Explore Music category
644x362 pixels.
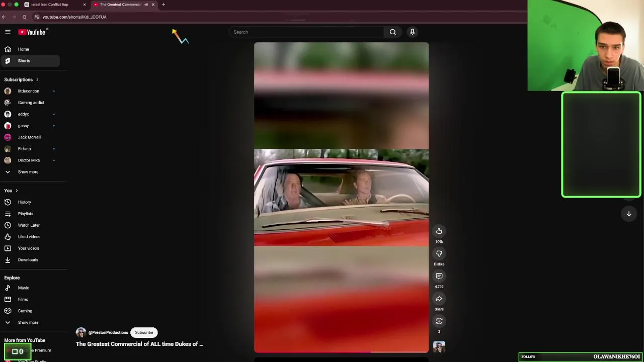pos(30,288)
